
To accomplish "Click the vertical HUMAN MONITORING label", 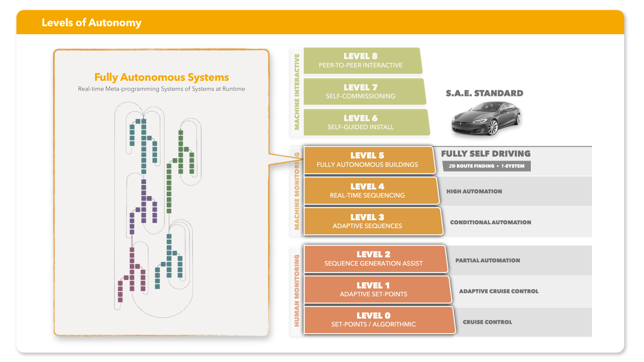I will coord(297,290).
